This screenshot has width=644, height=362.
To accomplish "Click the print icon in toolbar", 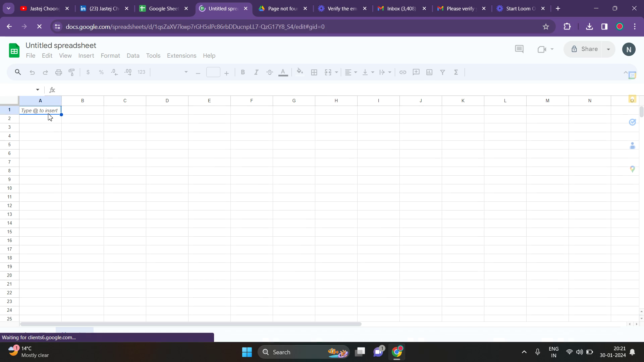I will (59, 72).
